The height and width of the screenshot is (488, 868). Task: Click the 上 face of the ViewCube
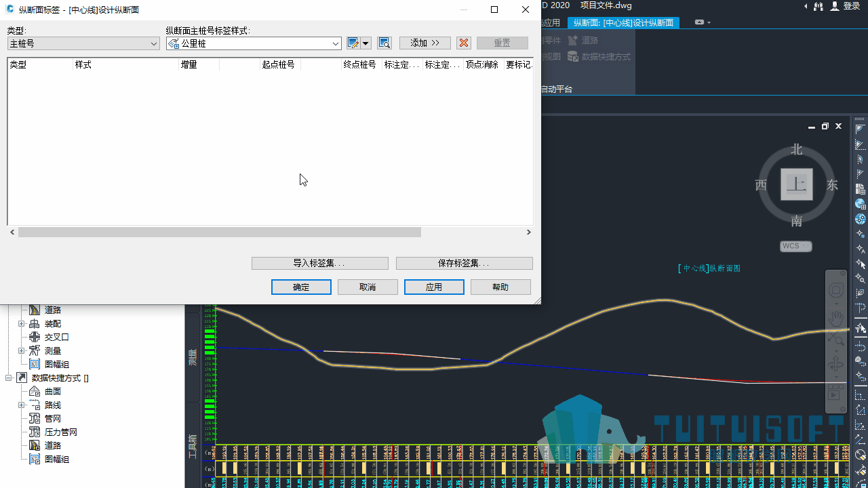coord(797,184)
